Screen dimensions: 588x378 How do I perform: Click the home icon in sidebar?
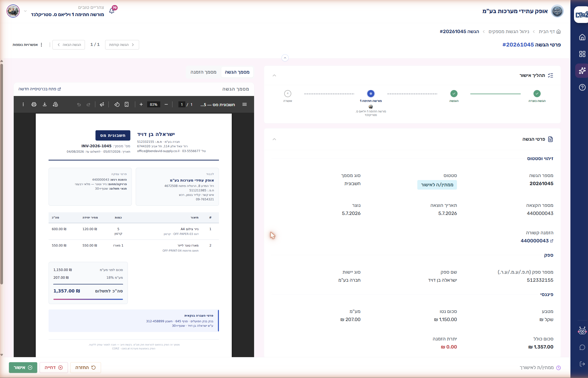(x=582, y=37)
